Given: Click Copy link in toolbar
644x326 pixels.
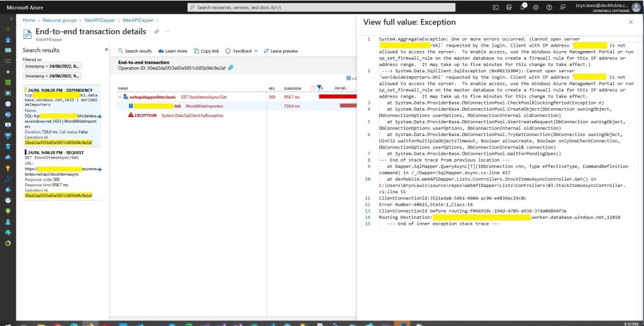Looking at the screenshot, I should coord(206,51).
